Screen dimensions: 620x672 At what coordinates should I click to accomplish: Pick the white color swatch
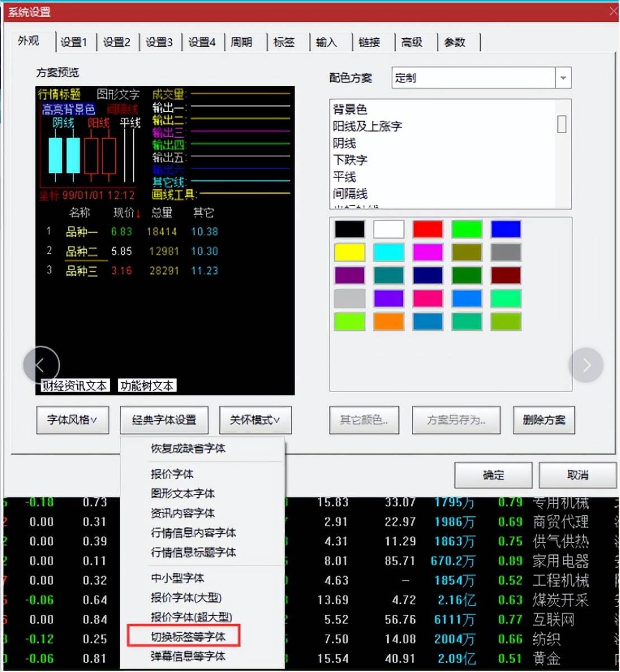[x=388, y=229]
